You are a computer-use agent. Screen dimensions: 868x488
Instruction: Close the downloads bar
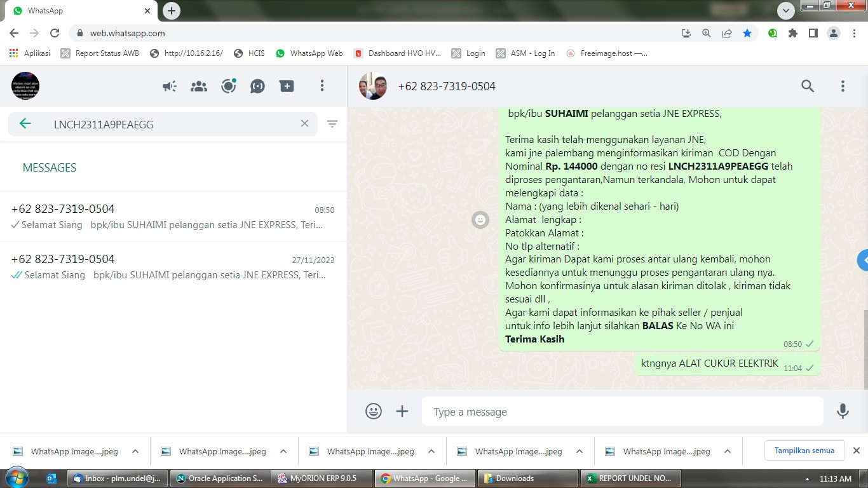[856, 451]
